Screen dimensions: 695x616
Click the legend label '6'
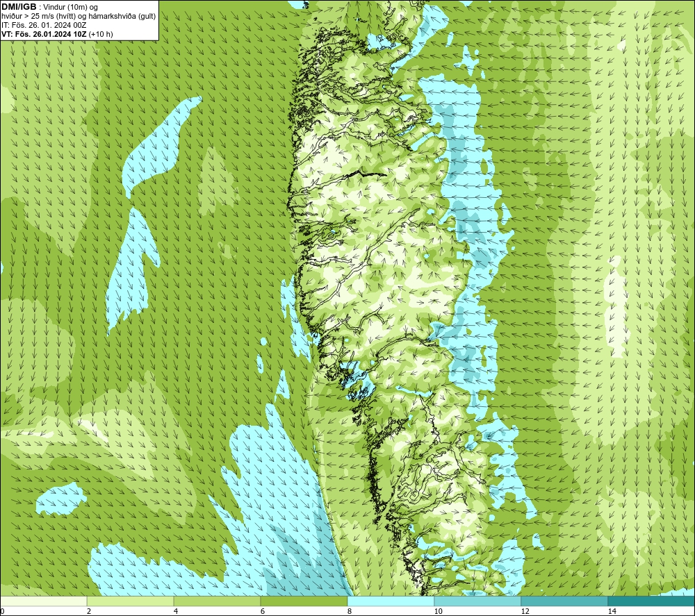click(x=263, y=612)
